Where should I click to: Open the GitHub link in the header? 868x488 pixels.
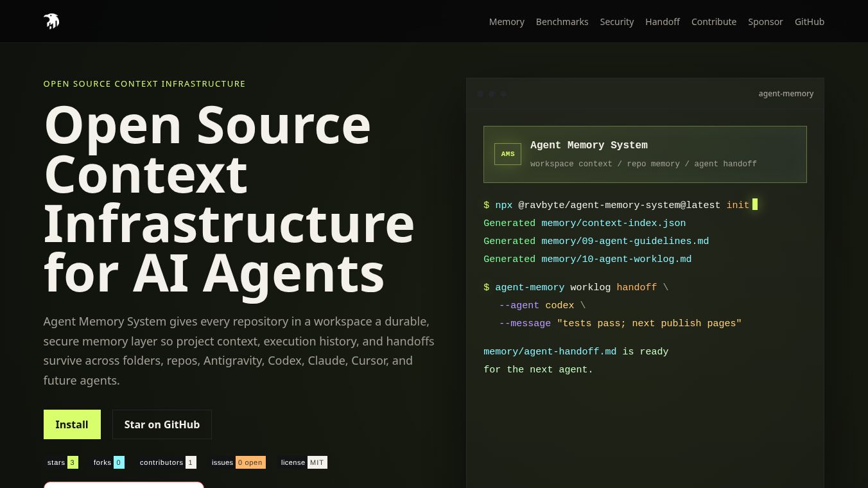click(810, 22)
